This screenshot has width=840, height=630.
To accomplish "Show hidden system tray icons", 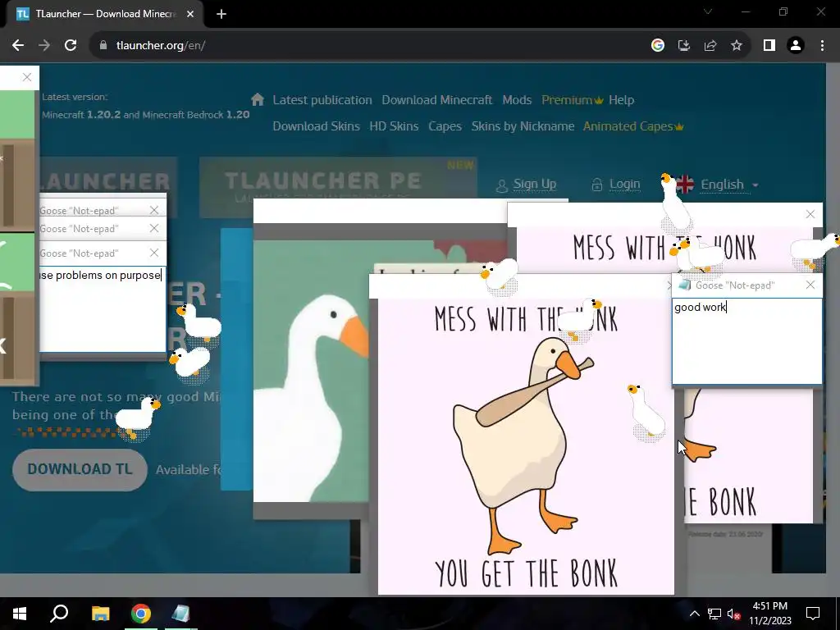I will pyautogui.click(x=694, y=614).
